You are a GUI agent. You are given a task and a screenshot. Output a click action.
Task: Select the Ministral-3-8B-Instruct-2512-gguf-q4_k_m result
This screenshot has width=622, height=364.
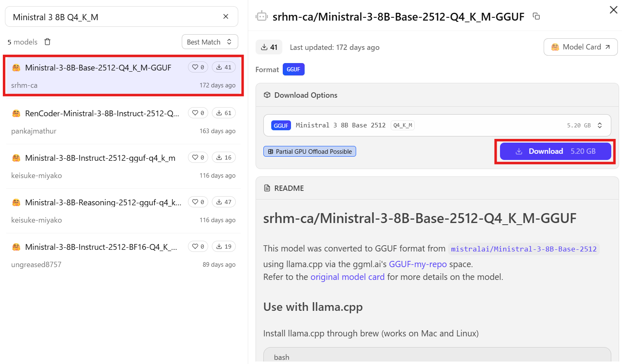pyautogui.click(x=123, y=166)
